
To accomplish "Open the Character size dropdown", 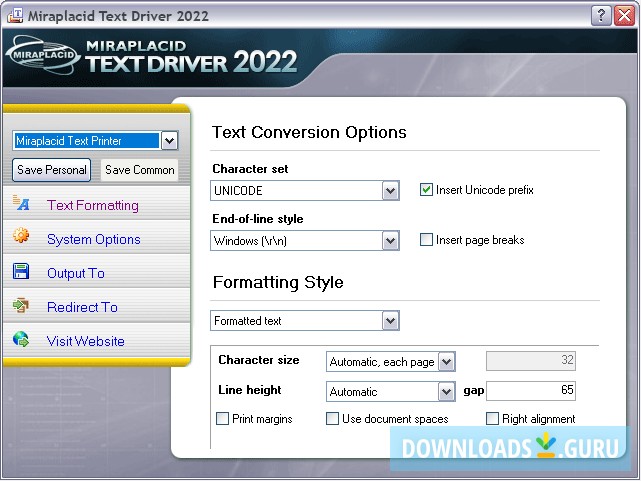I will [446, 362].
